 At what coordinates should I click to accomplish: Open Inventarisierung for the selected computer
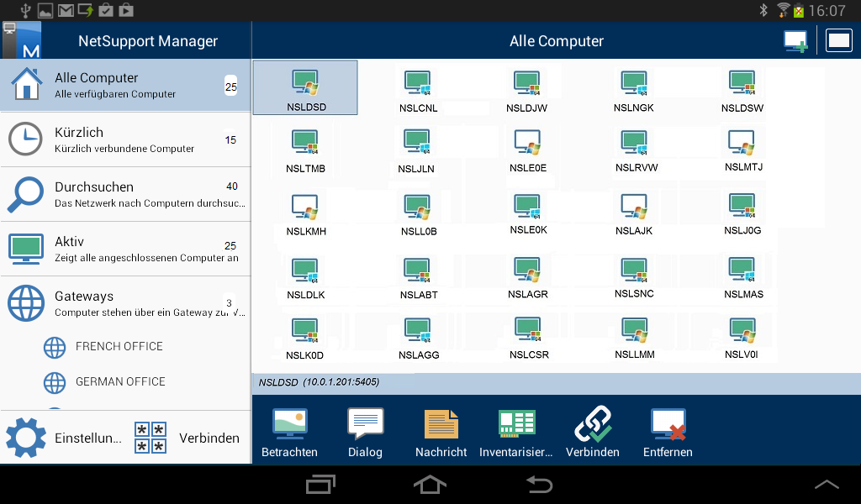(516, 428)
